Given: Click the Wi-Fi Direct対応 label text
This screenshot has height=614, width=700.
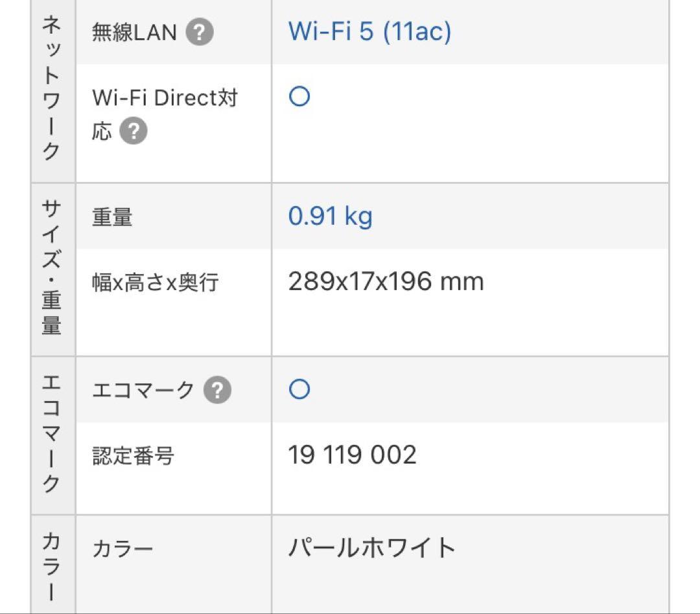Looking at the screenshot, I should click(165, 98).
